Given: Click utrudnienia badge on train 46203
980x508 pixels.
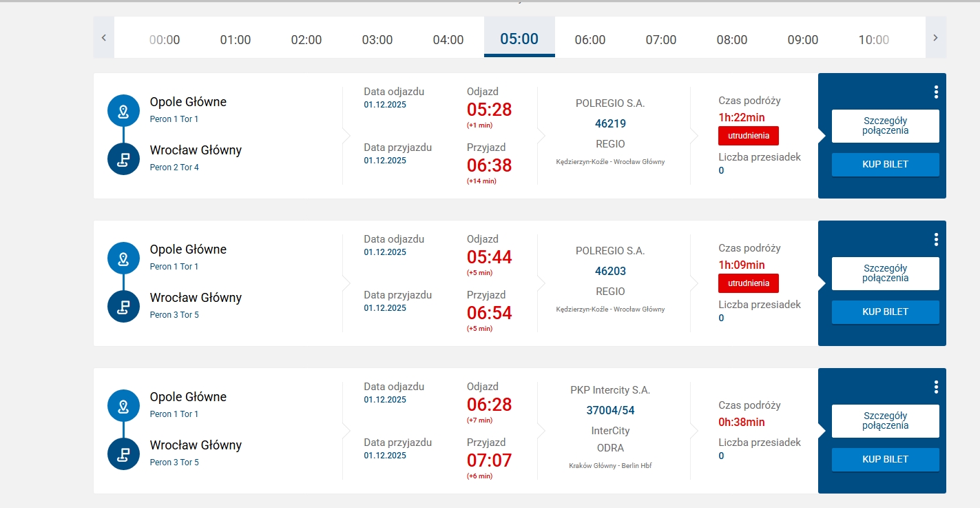Looking at the screenshot, I should (x=748, y=283).
